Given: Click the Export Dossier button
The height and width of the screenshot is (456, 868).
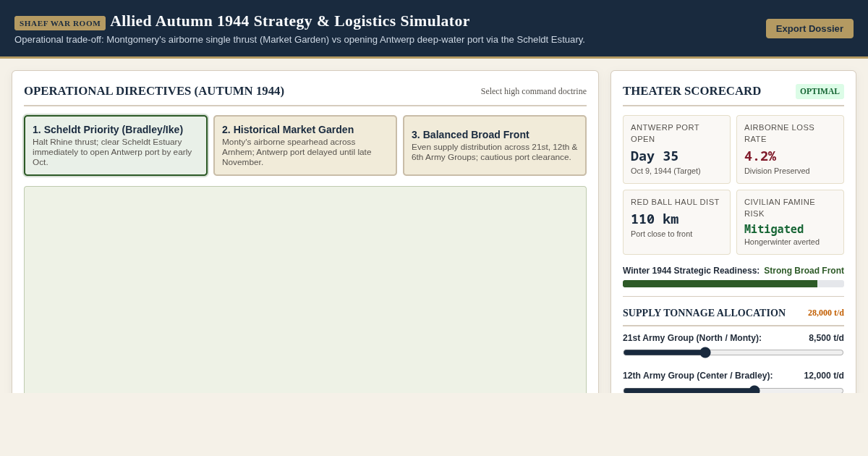Looking at the screenshot, I should pyautogui.click(x=809, y=28).
